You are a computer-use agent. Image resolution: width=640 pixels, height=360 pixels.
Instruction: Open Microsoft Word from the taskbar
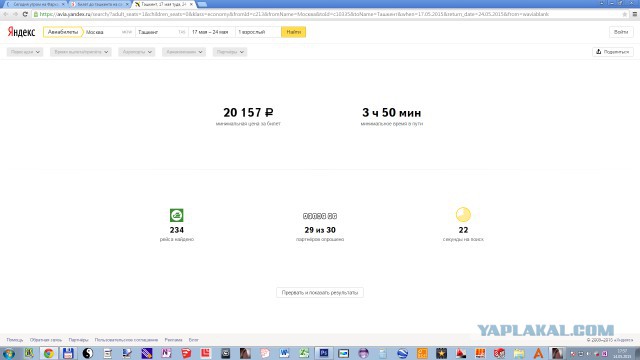pyautogui.click(x=284, y=353)
